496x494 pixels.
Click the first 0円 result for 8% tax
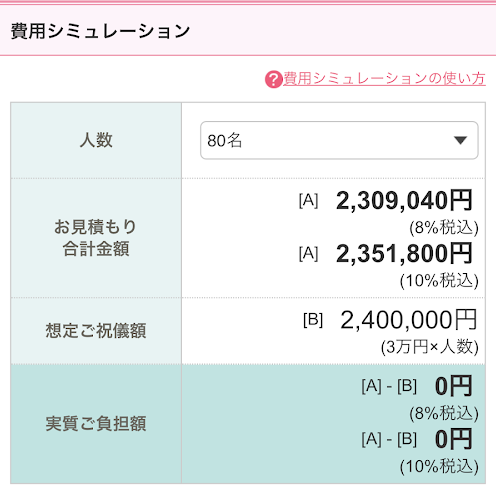[454, 386]
